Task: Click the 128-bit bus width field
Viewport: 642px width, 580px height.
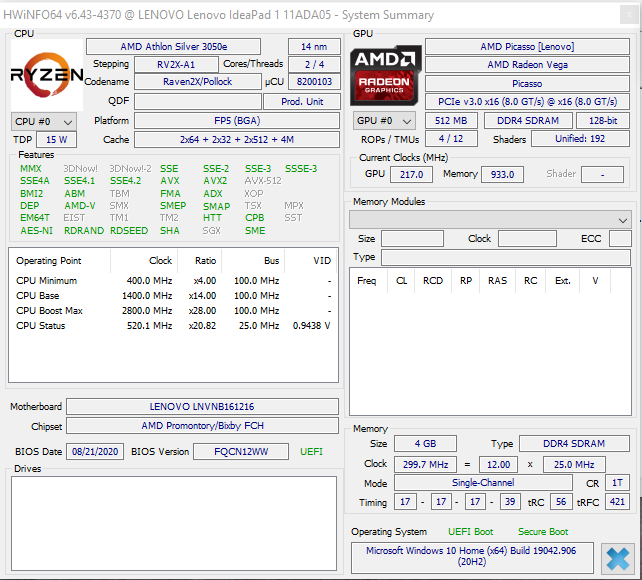Action: pos(603,121)
